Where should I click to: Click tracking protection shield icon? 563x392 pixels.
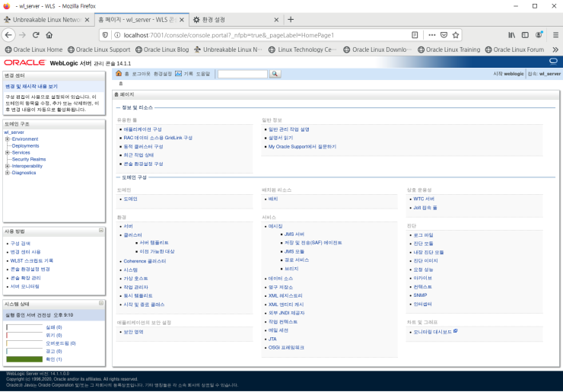point(105,35)
